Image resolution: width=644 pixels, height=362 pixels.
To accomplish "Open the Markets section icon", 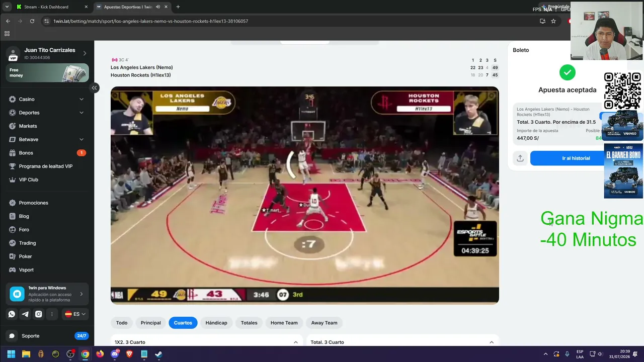I will point(13,126).
